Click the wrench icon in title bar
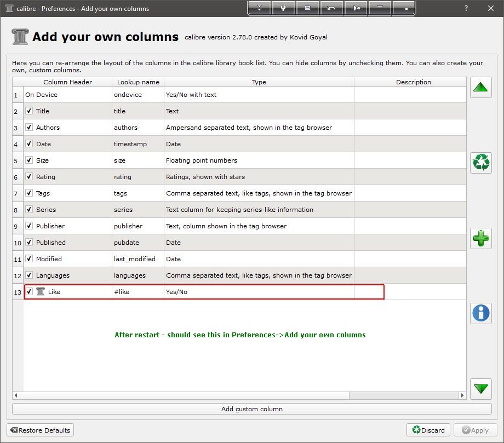The width and height of the screenshot is (504, 443). [x=283, y=8]
